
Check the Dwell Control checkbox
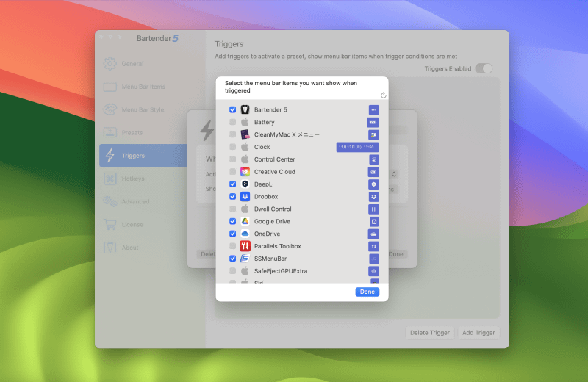coord(232,209)
